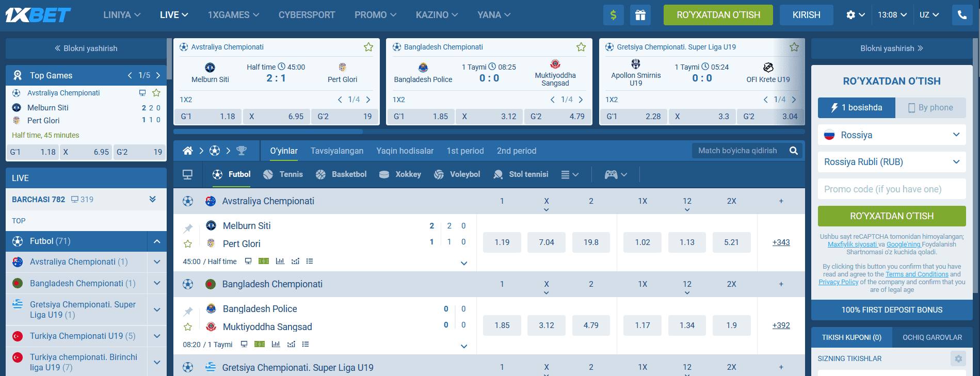Open the list icon for Melburn Siti match

(x=310, y=261)
